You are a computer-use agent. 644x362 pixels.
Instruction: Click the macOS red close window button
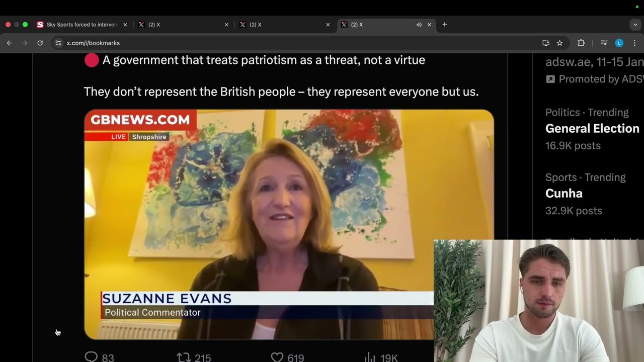(x=8, y=25)
